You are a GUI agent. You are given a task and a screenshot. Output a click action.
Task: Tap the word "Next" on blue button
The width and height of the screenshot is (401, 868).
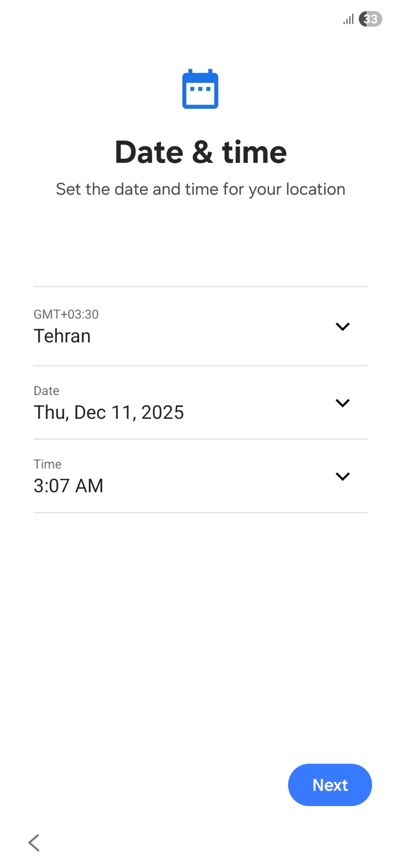point(330,785)
